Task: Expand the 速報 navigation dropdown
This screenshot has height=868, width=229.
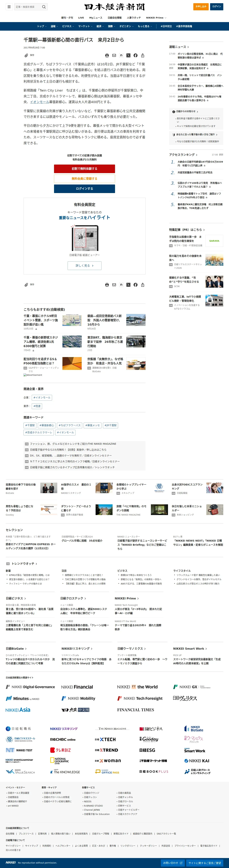Action: [54, 26]
